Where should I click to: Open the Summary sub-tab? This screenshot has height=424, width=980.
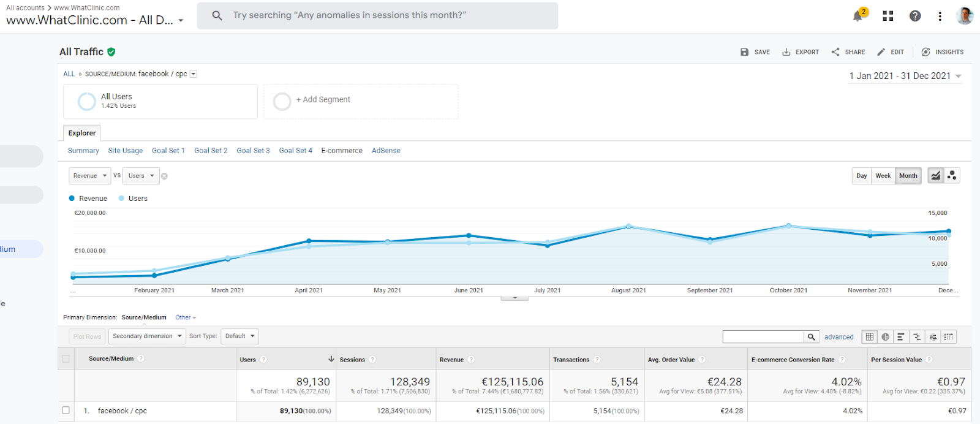tap(83, 151)
